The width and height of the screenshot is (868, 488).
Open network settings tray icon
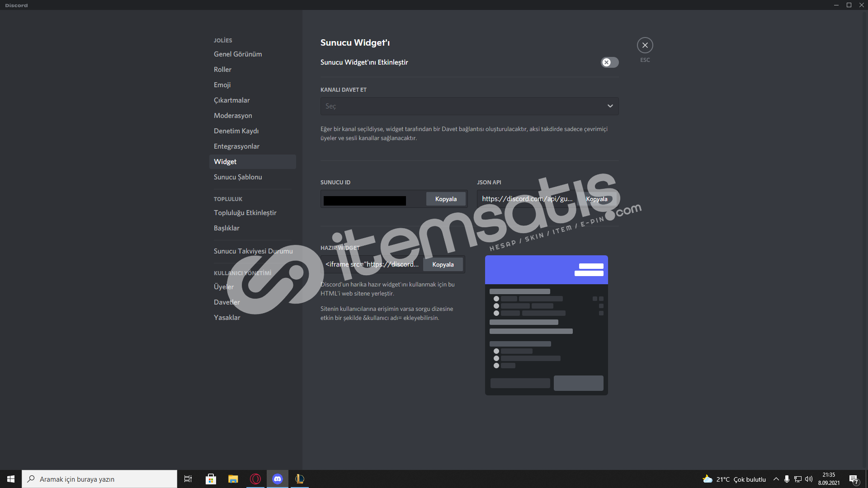pos(798,479)
